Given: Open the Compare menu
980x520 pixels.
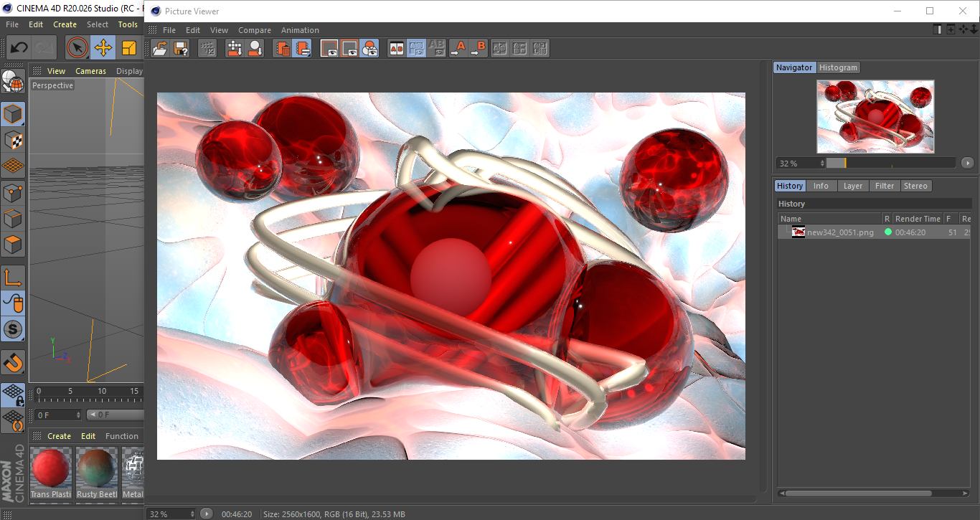Looking at the screenshot, I should click(x=255, y=30).
